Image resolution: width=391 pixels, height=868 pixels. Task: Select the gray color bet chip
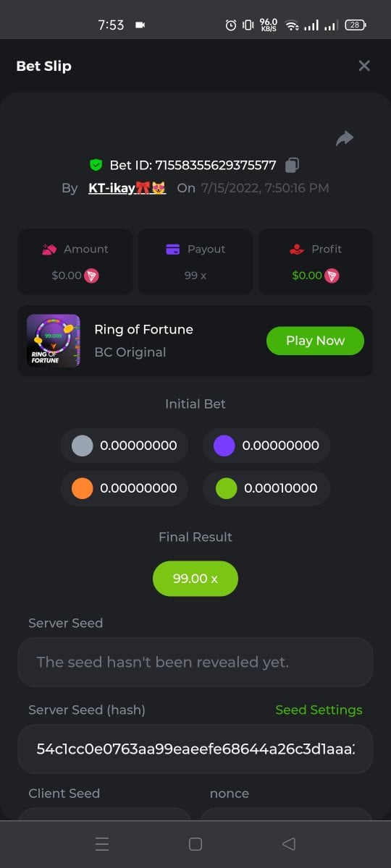click(x=125, y=446)
